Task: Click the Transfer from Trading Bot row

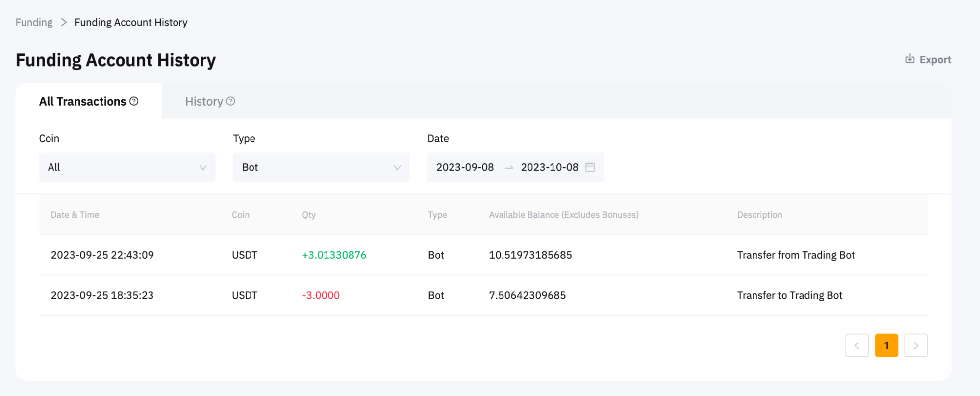Action: click(x=483, y=255)
